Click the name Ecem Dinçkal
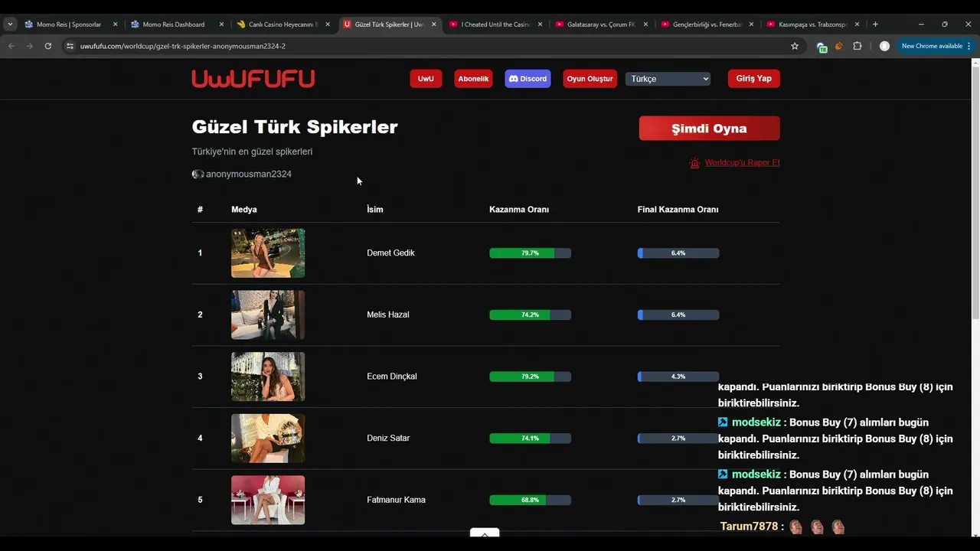This screenshot has height=551, width=980. coord(392,377)
